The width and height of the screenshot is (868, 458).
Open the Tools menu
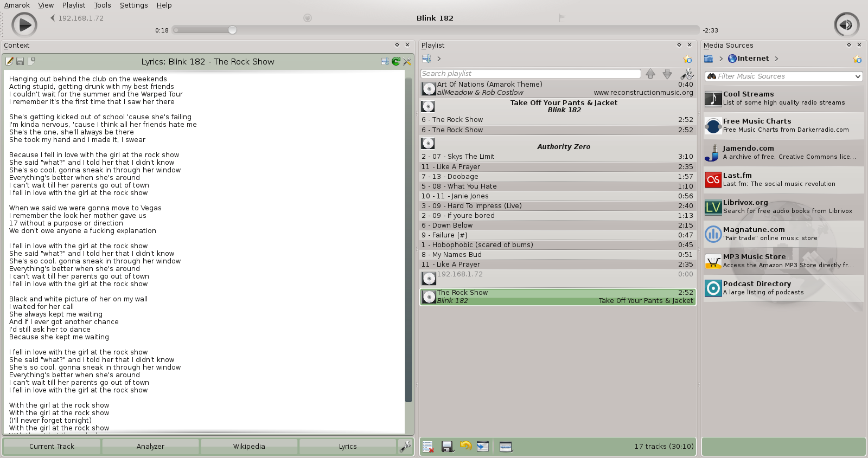point(103,5)
